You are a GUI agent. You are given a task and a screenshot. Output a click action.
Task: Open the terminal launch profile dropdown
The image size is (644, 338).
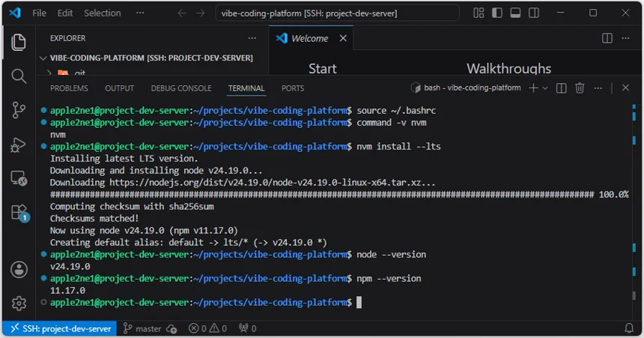pyautogui.click(x=545, y=87)
